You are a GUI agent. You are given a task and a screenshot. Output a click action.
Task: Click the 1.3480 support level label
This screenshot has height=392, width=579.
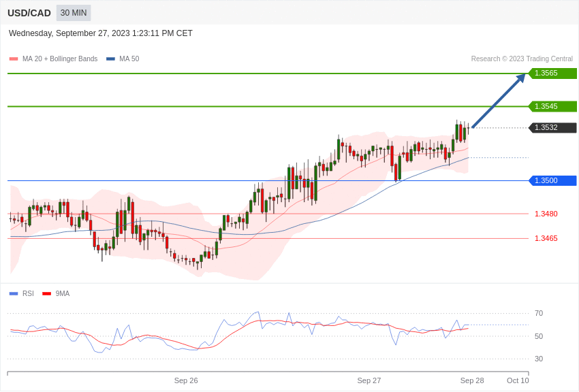[x=546, y=214]
